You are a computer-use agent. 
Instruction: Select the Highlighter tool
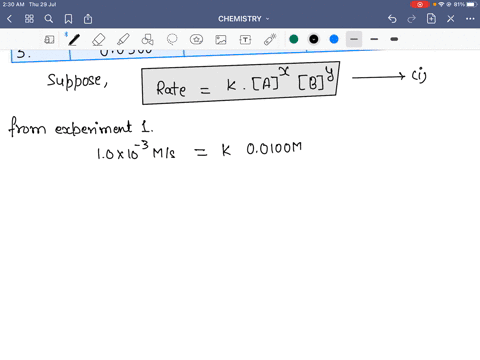(123, 40)
